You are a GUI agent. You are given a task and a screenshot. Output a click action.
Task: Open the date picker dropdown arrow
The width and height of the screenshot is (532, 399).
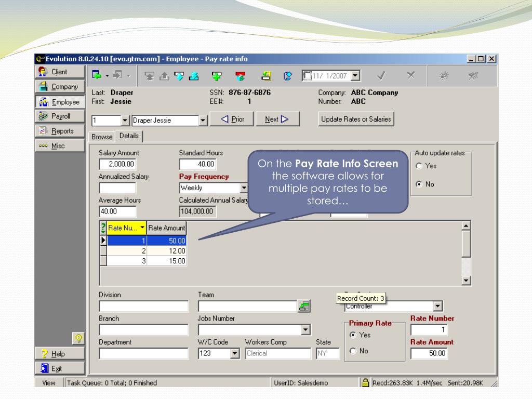[355, 75]
